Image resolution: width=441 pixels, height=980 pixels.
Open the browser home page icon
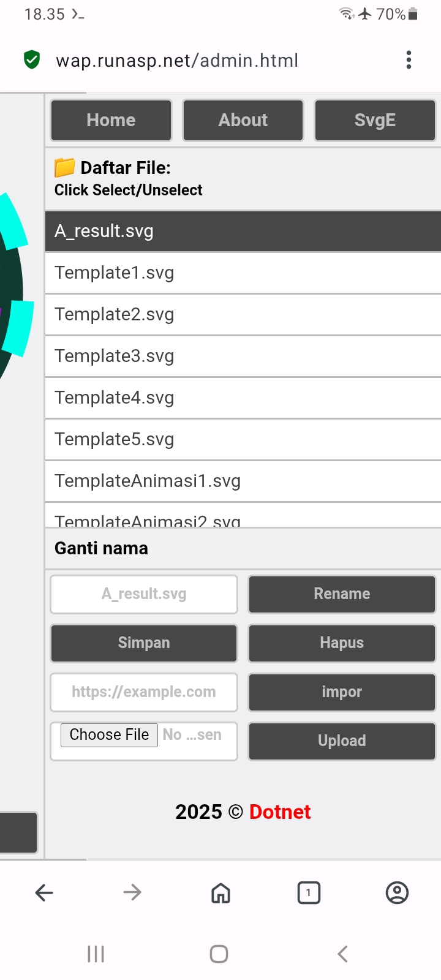(221, 893)
